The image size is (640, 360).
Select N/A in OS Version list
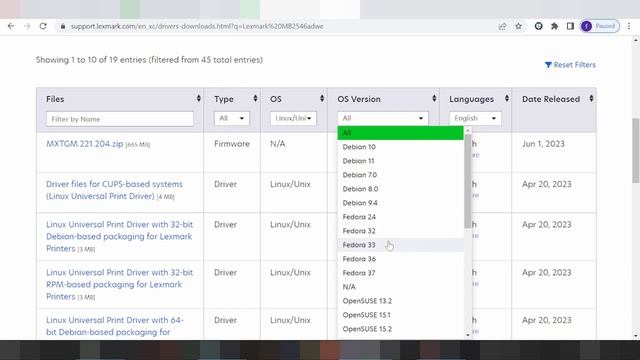coord(400,287)
